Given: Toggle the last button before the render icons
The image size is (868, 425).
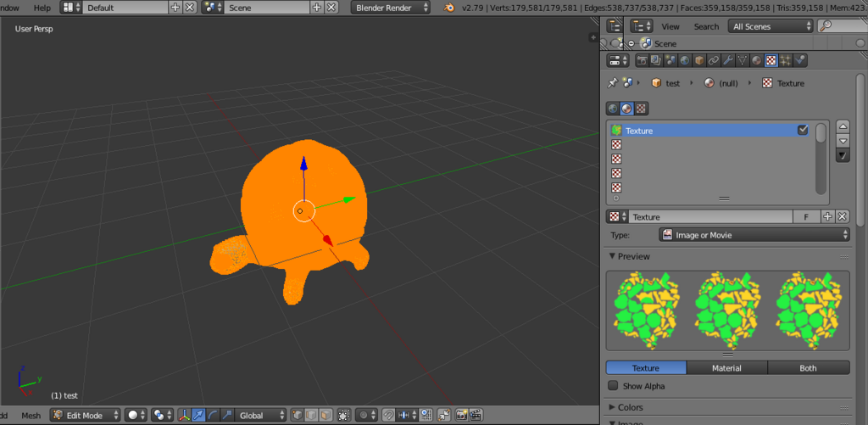Looking at the screenshot, I should pyautogui.click(x=444, y=415).
